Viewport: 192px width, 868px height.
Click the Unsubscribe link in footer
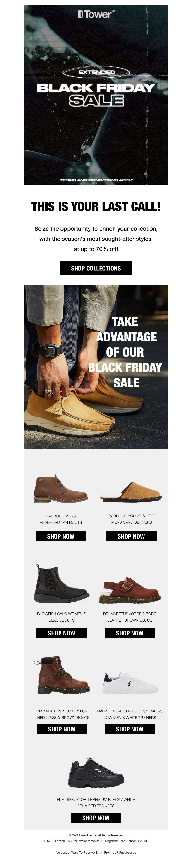(127, 852)
